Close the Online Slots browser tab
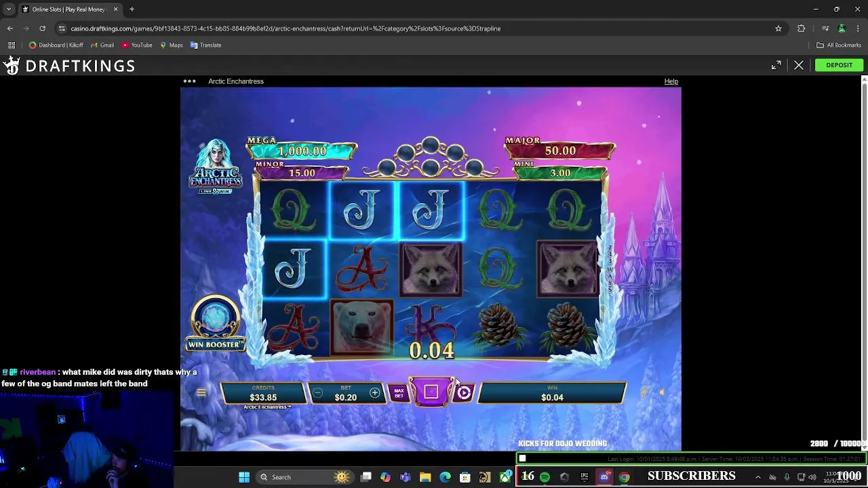Image resolution: width=868 pixels, height=488 pixels. 115,9
